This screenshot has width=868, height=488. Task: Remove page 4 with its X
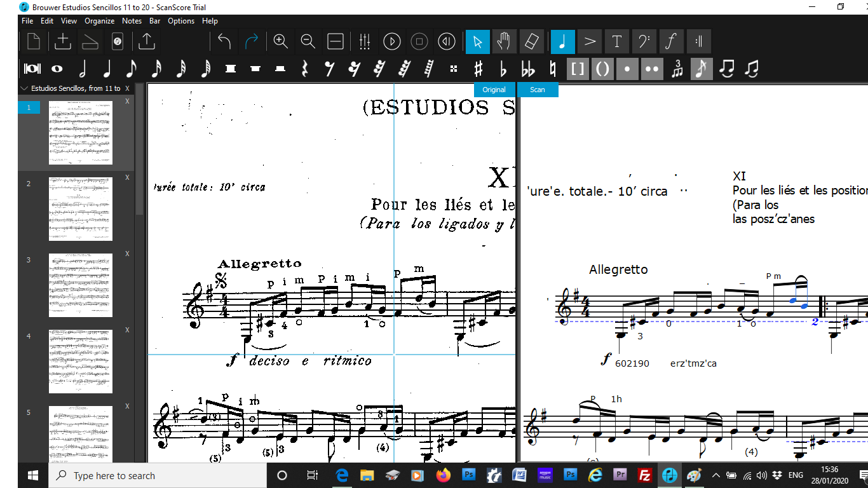[x=127, y=330]
